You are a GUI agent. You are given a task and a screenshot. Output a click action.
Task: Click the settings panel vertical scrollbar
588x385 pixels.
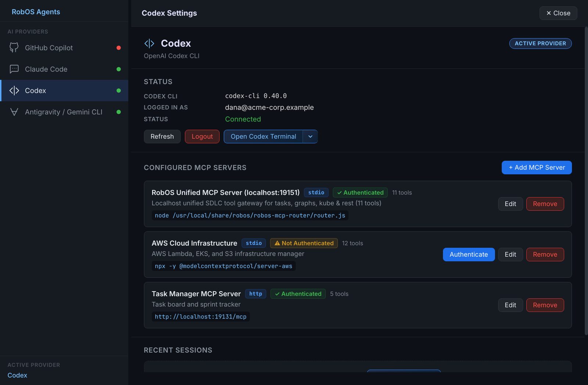pyautogui.click(x=586, y=180)
